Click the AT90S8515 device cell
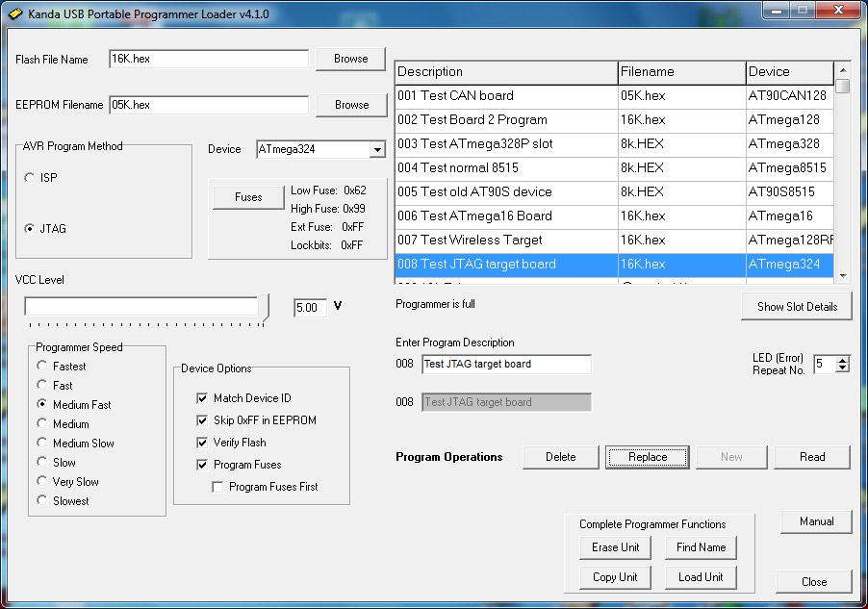 pyautogui.click(x=790, y=192)
